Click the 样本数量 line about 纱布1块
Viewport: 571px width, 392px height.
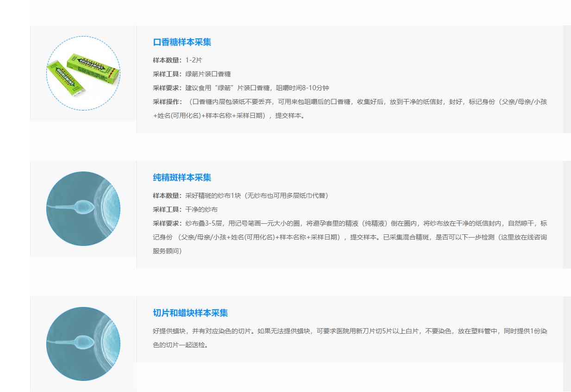[240, 196]
